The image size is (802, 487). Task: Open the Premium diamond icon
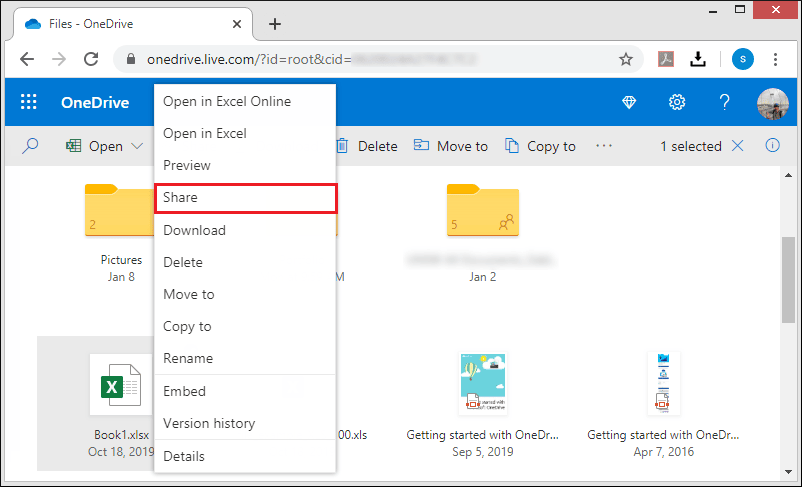tap(629, 102)
